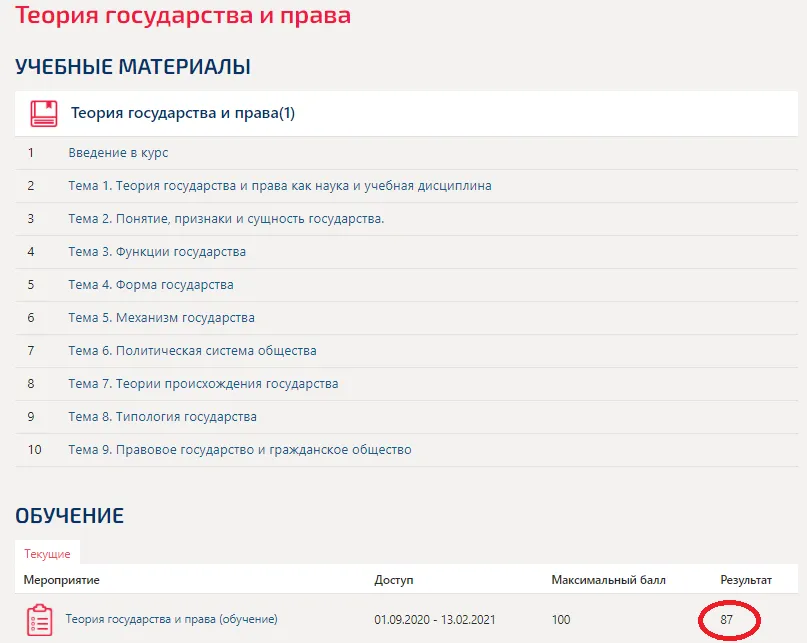Click the Результат column header
This screenshot has height=643, width=807.
click(746, 580)
